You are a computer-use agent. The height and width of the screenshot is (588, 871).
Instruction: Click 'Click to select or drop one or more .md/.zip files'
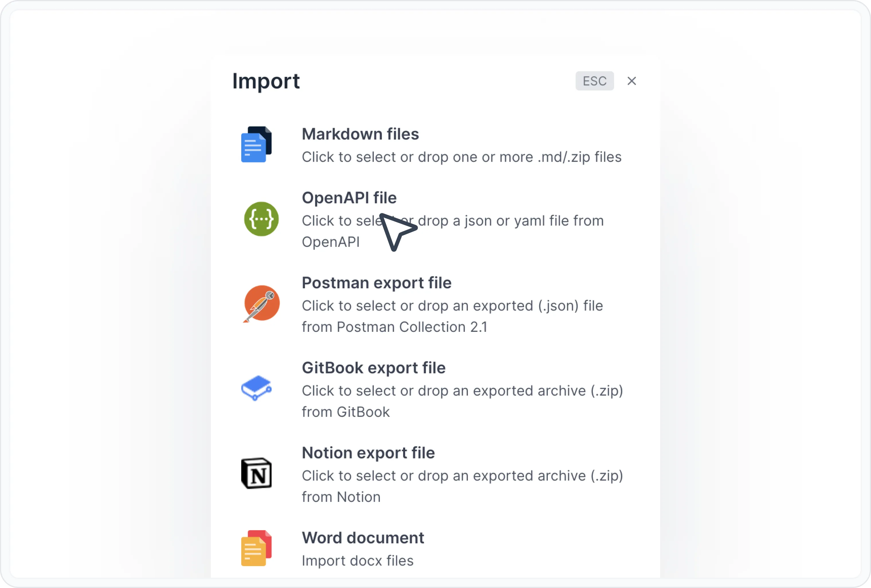(x=462, y=157)
